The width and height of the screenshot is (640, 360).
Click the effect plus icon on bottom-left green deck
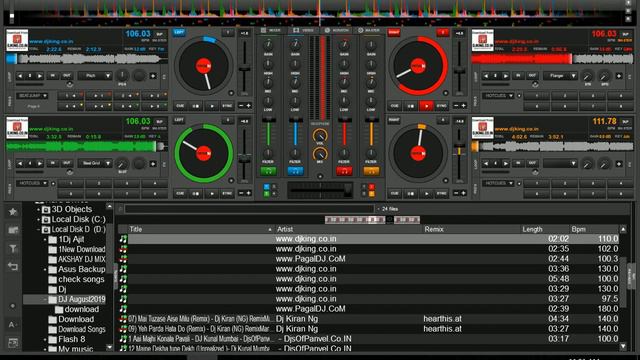tap(153, 164)
